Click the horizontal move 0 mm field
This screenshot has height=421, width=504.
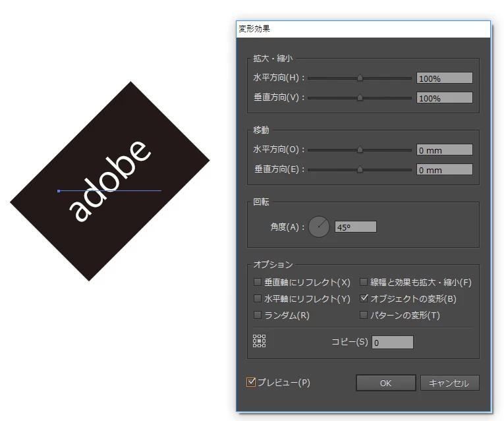pyautogui.click(x=445, y=150)
